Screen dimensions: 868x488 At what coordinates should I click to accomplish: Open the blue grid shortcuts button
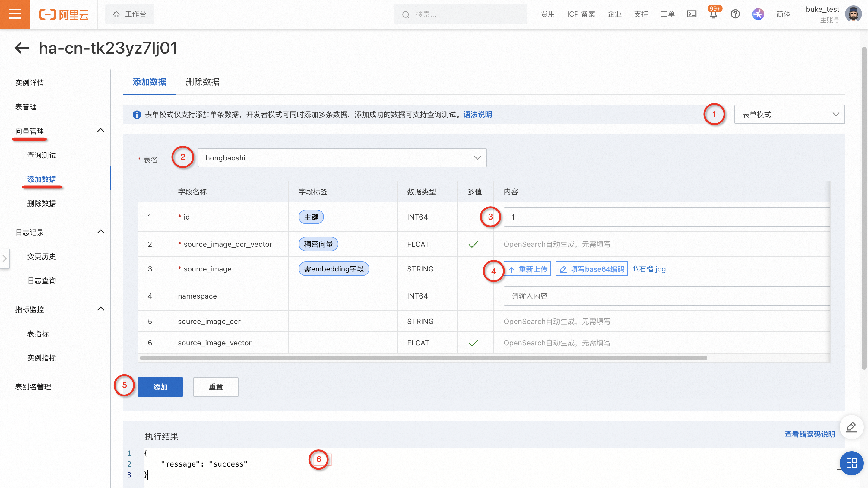(x=851, y=463)
